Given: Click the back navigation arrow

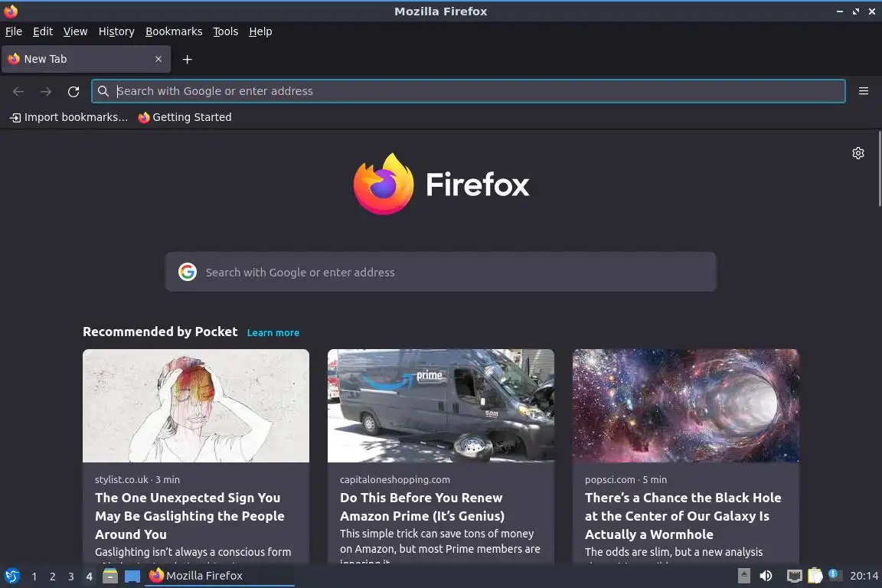Looking at the screenshot, I should coord(18,91).
